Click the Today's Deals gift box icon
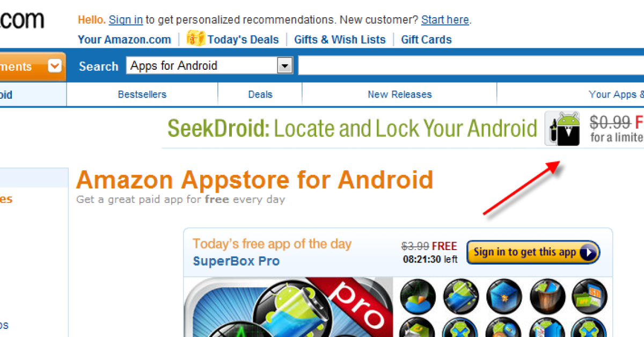Image resolution: width=644 pixels, height=337 pixels. (195, 39)
